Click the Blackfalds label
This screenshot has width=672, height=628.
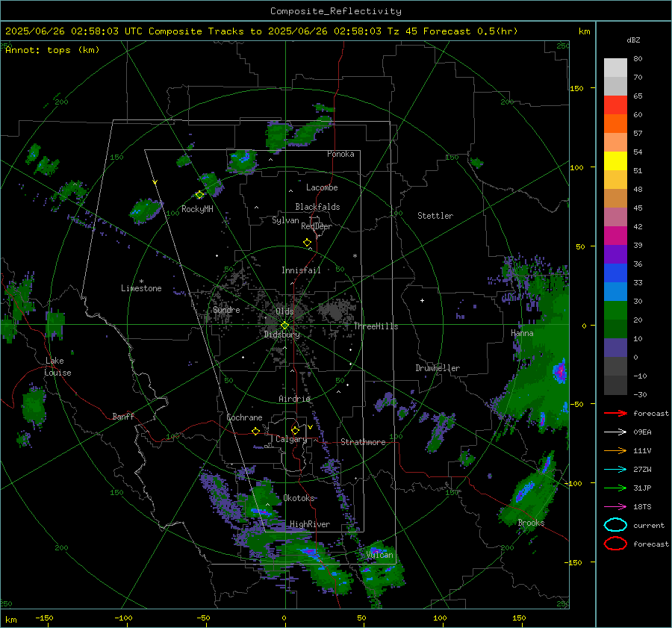317,207
